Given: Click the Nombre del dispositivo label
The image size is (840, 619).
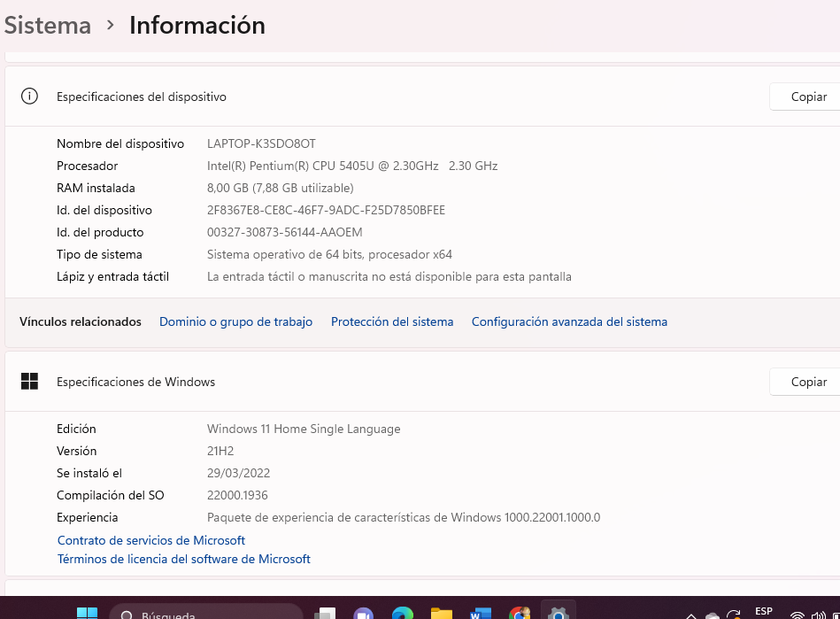Looking at the screenshot, I should tap(120, 143).
